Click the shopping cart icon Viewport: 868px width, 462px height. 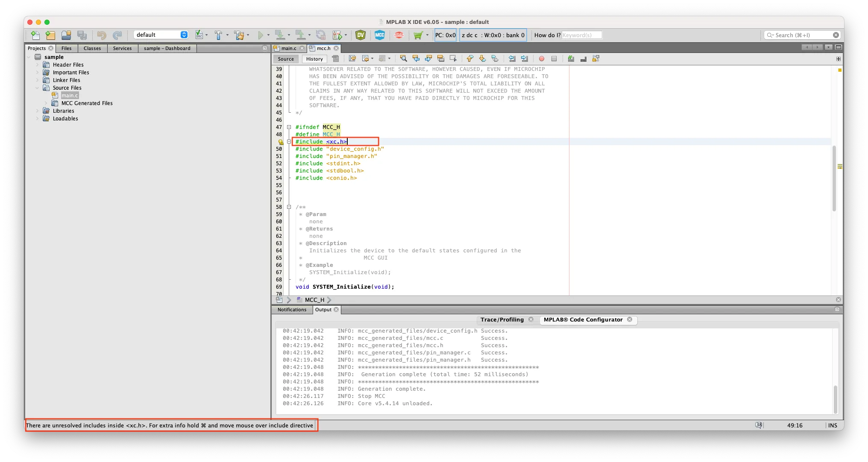[x=418, y=35]
